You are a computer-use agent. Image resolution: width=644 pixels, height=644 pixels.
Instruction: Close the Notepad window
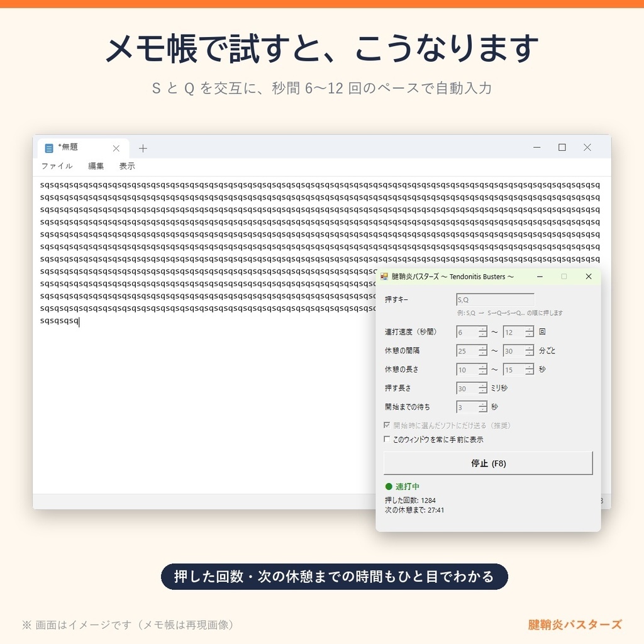tap(587, 147)
